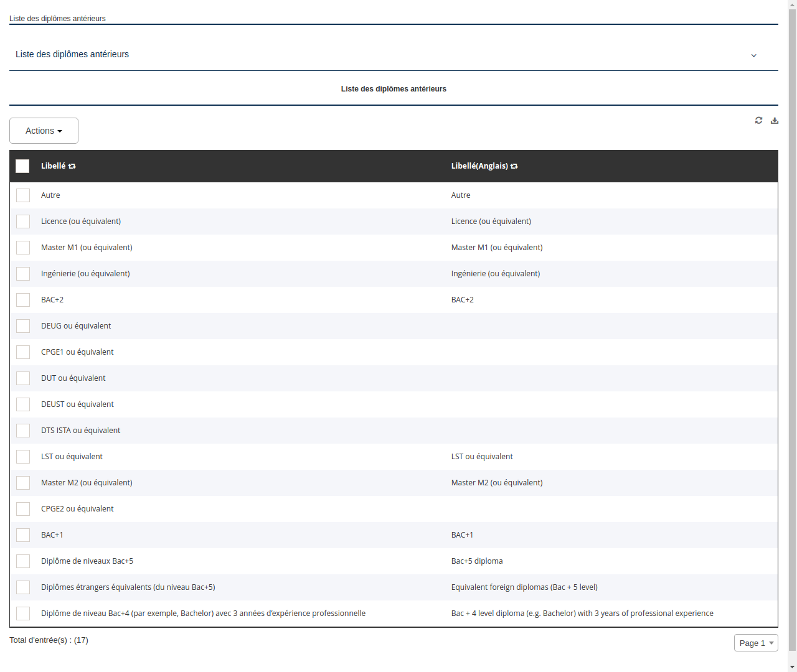Select all rows with the header checkbox

point(22,166)
